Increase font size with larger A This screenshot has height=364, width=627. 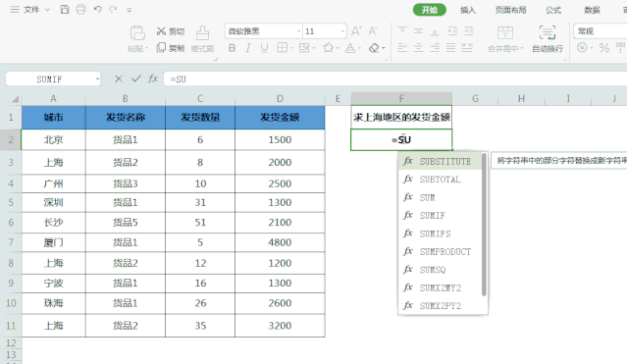[x=356, y=30]
